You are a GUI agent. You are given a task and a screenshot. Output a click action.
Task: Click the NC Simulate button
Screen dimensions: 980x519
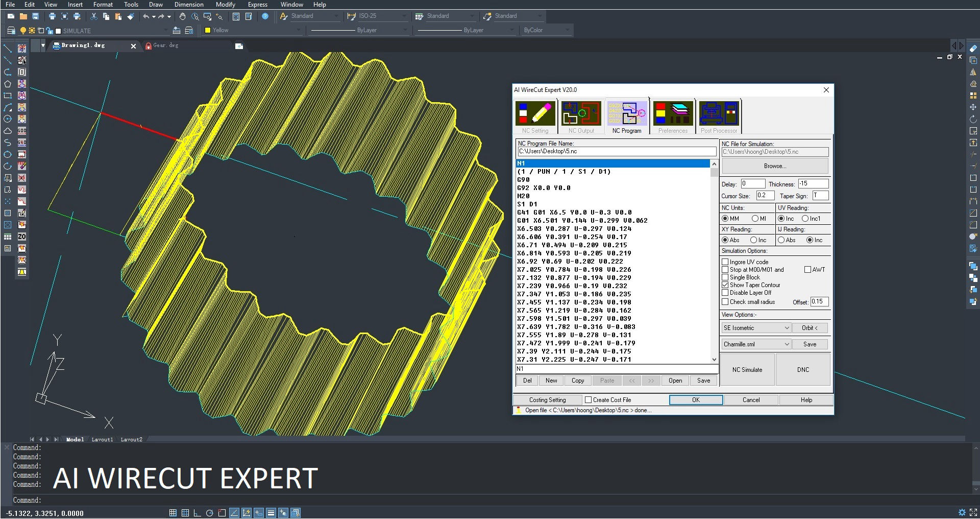pos(747,370)
